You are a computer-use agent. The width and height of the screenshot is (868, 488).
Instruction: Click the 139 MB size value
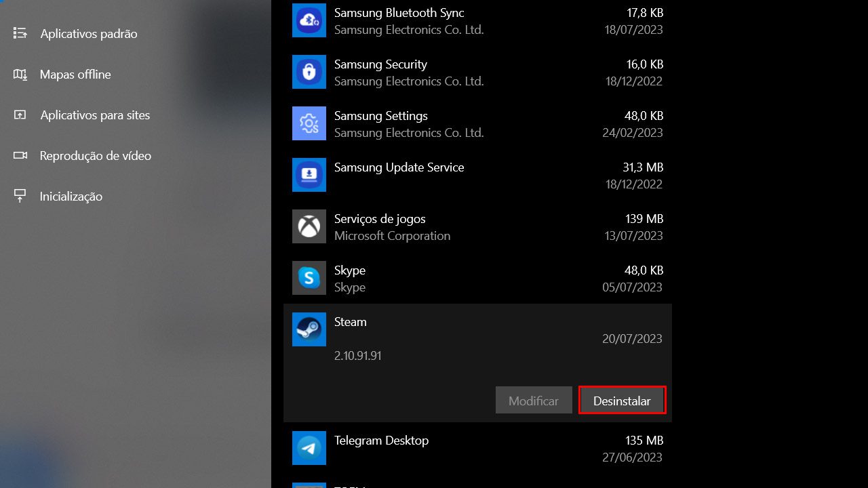pyautogui.click(x=644, y=219)
